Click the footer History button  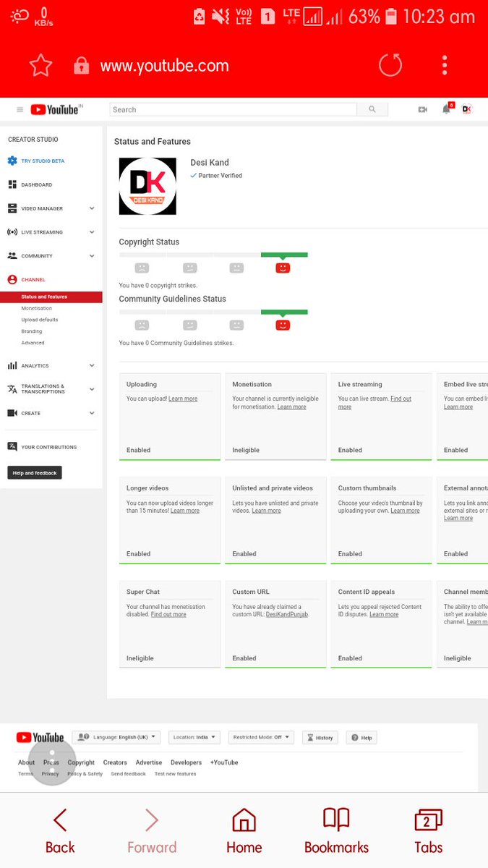coord(320,737)
